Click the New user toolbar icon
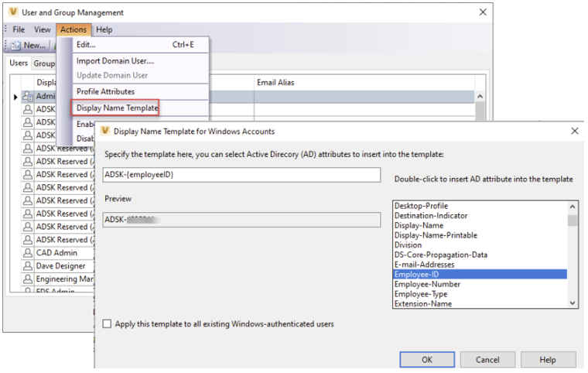Screen dimensions: 588x373 coord(16,46)
